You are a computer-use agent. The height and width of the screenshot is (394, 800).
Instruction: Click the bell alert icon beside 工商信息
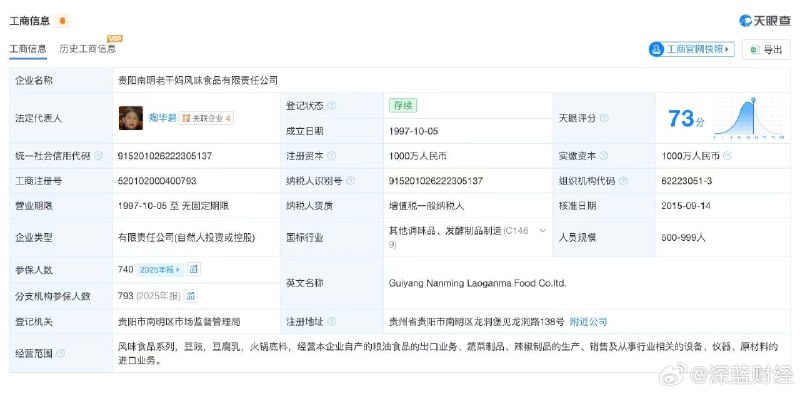tap(62, 21)
